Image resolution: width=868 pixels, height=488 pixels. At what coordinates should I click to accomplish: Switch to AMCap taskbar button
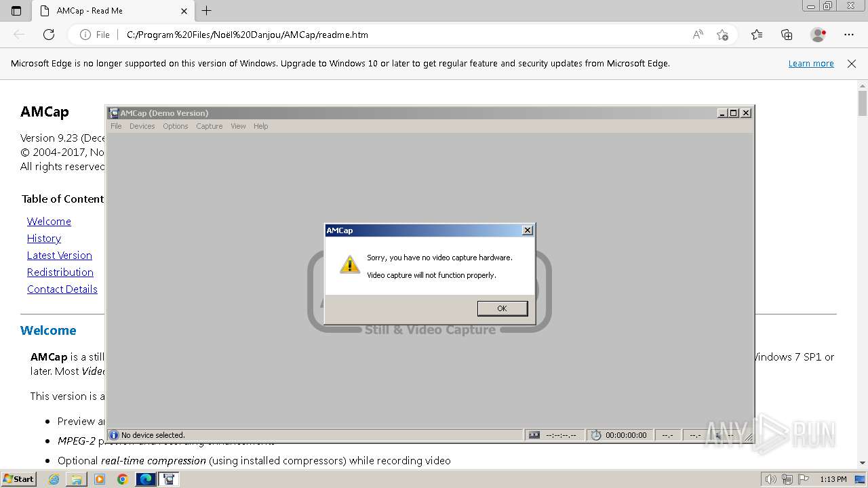(x=169, y=479)
